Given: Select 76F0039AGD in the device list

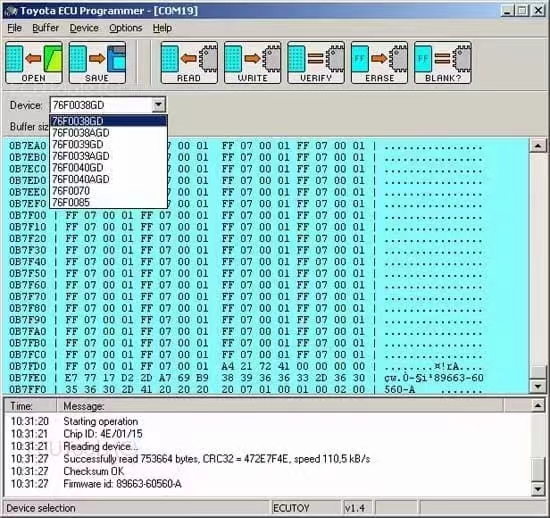Looking at the screenshot, I should click(x=108, y=156).
